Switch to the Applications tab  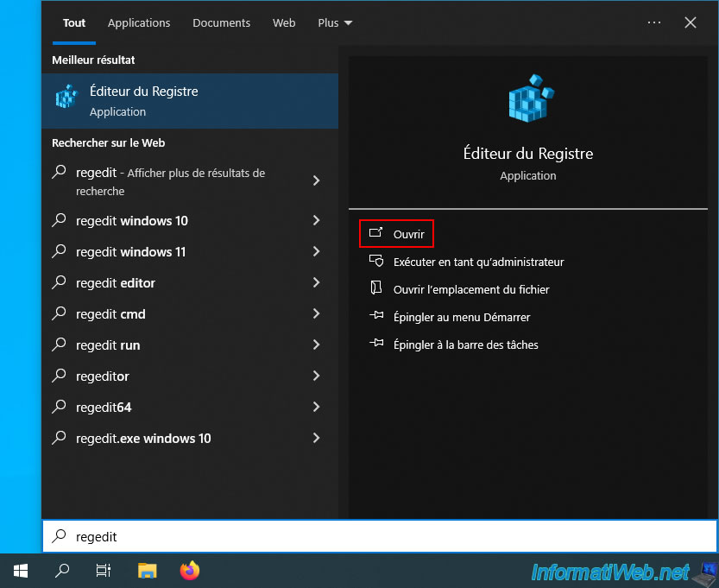[139, 23]
